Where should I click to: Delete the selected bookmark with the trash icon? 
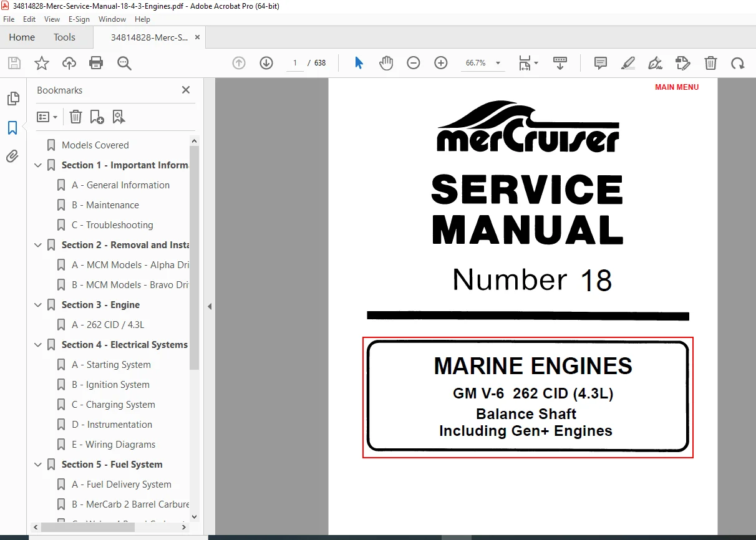[75, 117]
